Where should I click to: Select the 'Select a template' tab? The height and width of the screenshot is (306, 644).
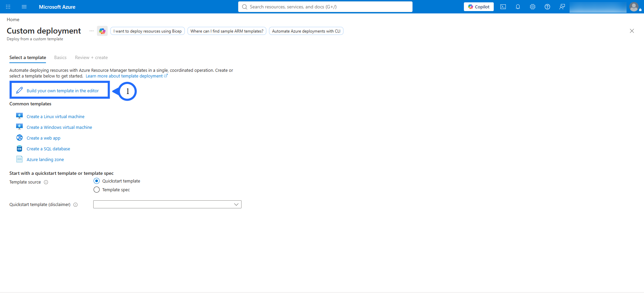(x=28, y=58)
